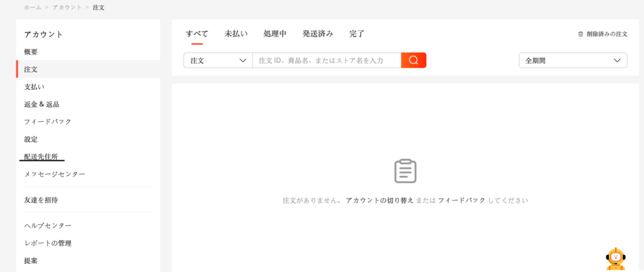Click the orange search magnifier button
Screen dimensions: 644x272
point(413,60)
